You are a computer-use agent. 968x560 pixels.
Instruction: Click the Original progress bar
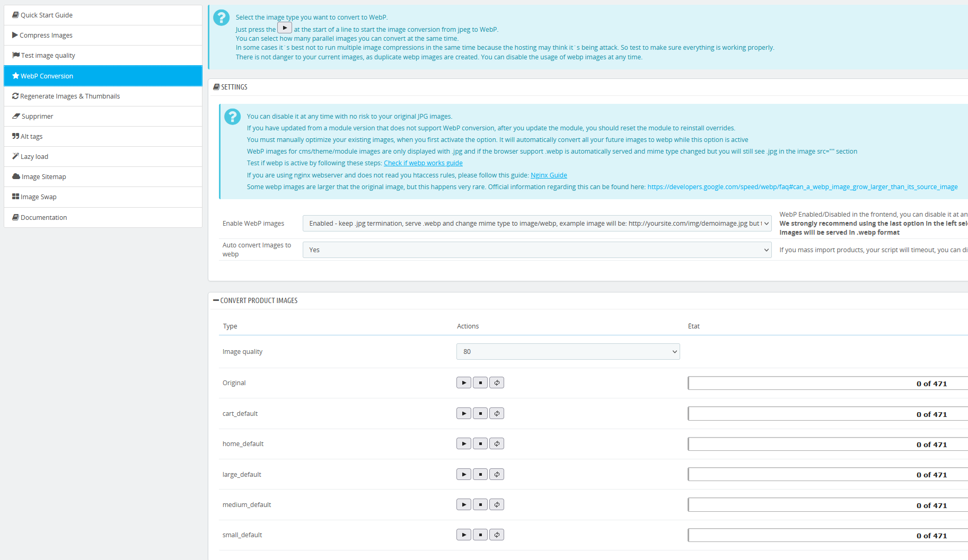[828, 383]
